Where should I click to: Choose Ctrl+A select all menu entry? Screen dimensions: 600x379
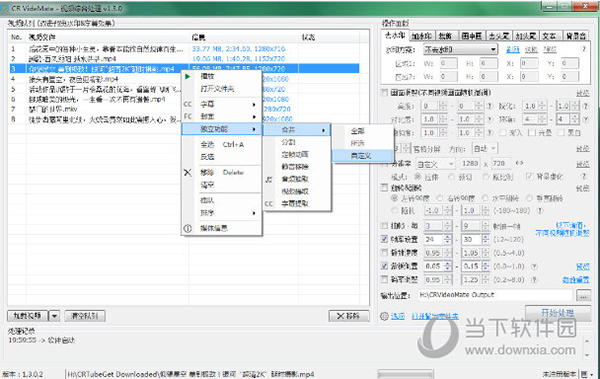point(222,145)
